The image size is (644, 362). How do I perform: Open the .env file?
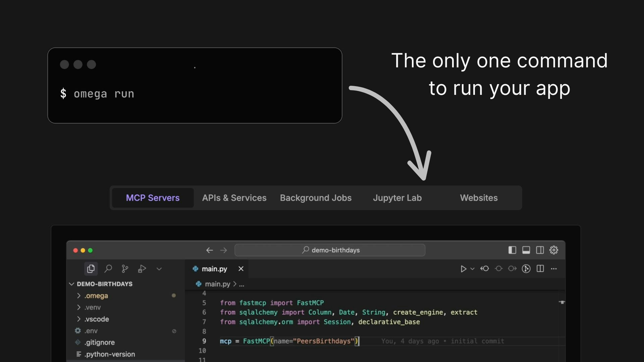[x=126, y=331]
